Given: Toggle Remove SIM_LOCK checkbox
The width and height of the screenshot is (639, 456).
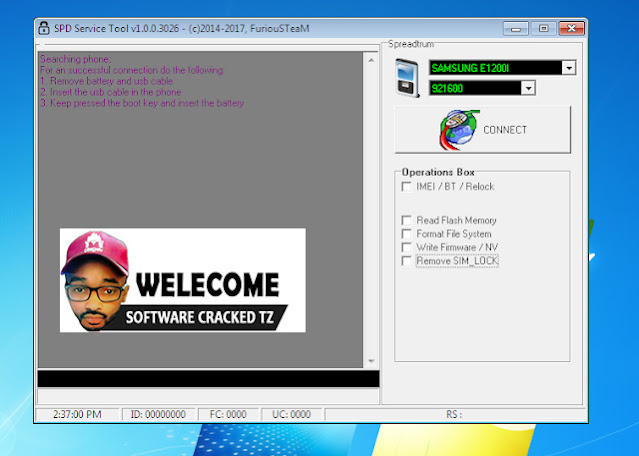Looking at the screenshot, I should click(x=406, y=261).
